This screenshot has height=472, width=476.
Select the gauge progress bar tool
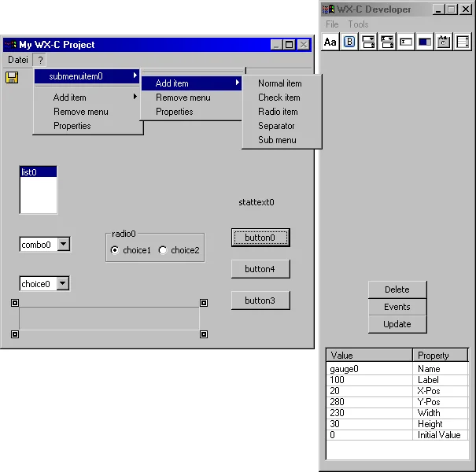[425, 42]
